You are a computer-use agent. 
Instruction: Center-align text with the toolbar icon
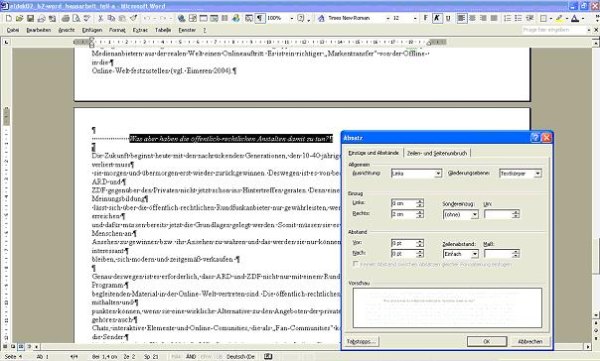coord(473,18)
